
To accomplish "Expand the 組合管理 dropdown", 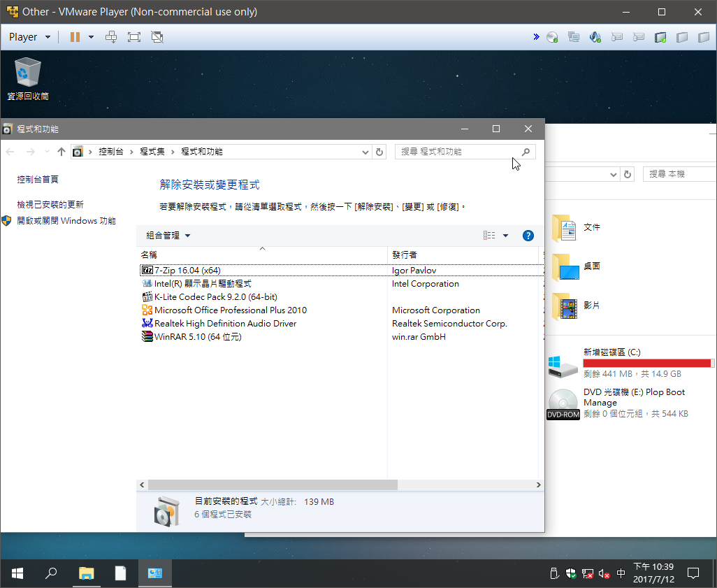I will click(168, 236).
